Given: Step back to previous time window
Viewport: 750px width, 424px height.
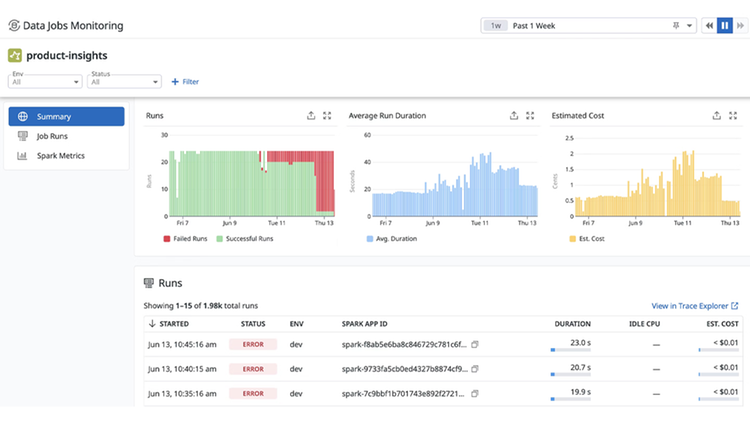Looking at the screenshot, I should coord(709,26).
